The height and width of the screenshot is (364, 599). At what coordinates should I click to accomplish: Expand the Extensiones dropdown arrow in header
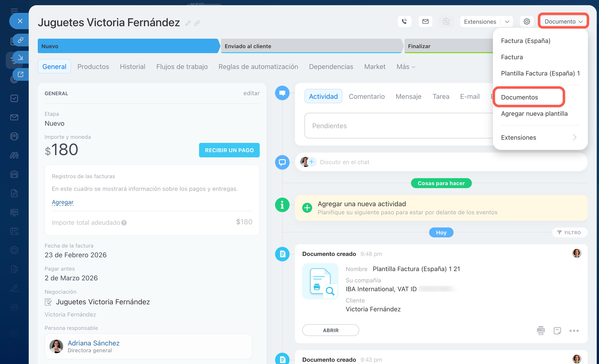(x=507, y=22)
